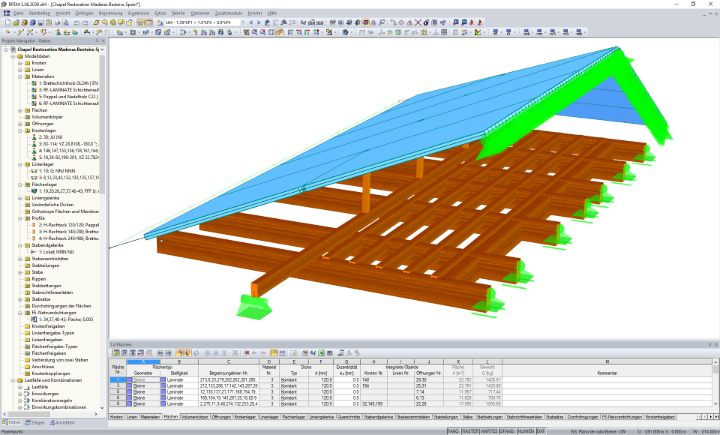Open the Berechnung menu
Viewport: 720px width, 435px height.
pyautogui.click(x=111, y=13)
